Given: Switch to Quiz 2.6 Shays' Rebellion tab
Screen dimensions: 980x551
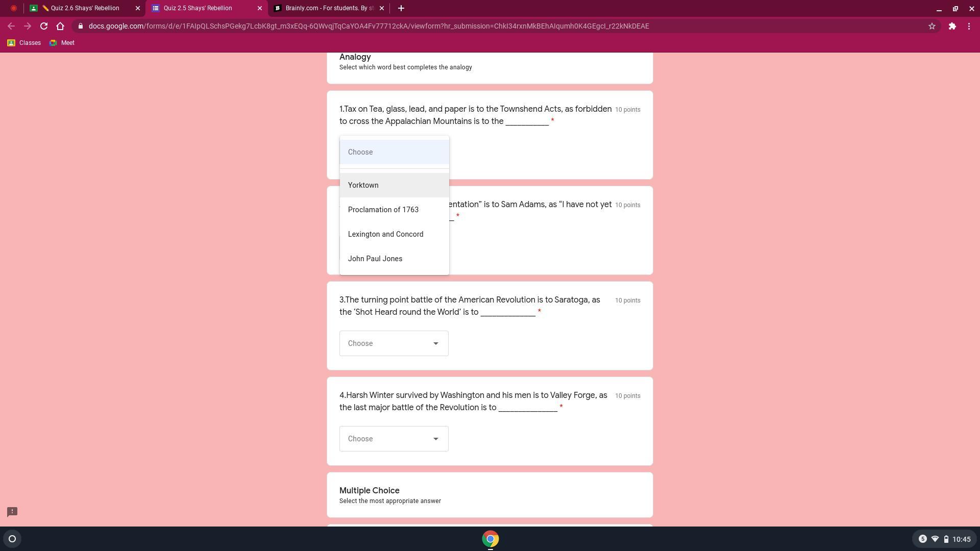Looking at the screenshot, I should [x=84, y=8].
